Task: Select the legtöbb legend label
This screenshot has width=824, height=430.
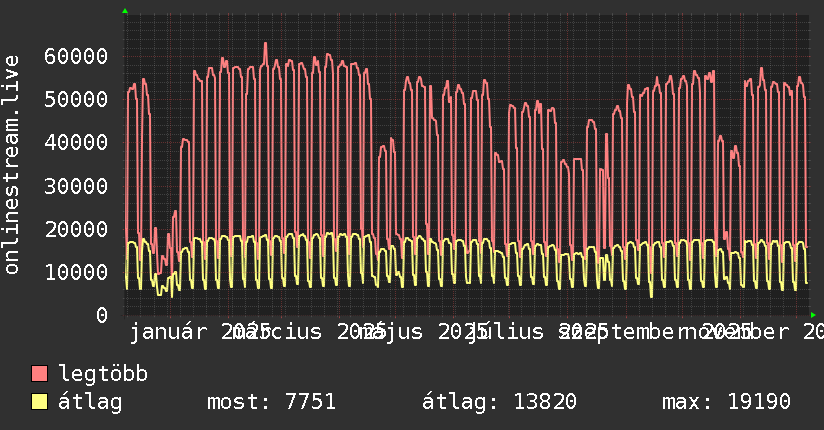Action: pos(103,375)
